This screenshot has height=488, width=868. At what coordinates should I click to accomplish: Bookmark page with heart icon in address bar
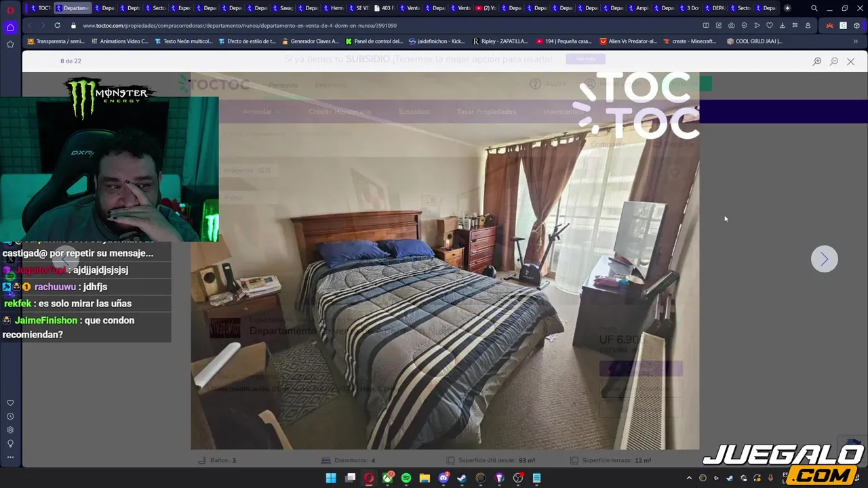click(x=770, y=25)
